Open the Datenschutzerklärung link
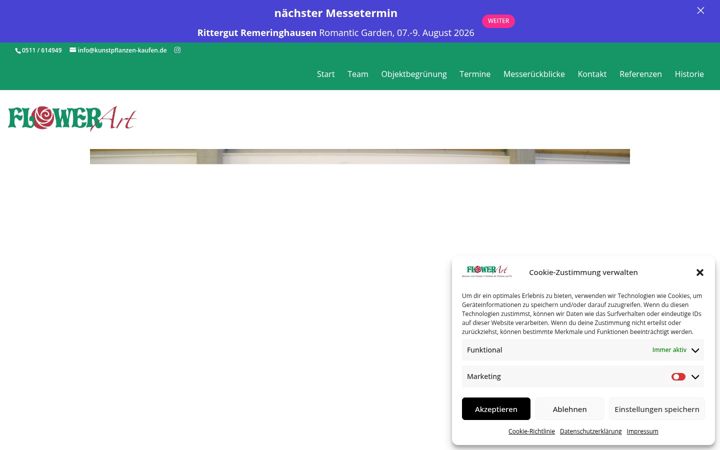Screen dimensions: 720x450 pyautogui.click(x=591, y=431)
